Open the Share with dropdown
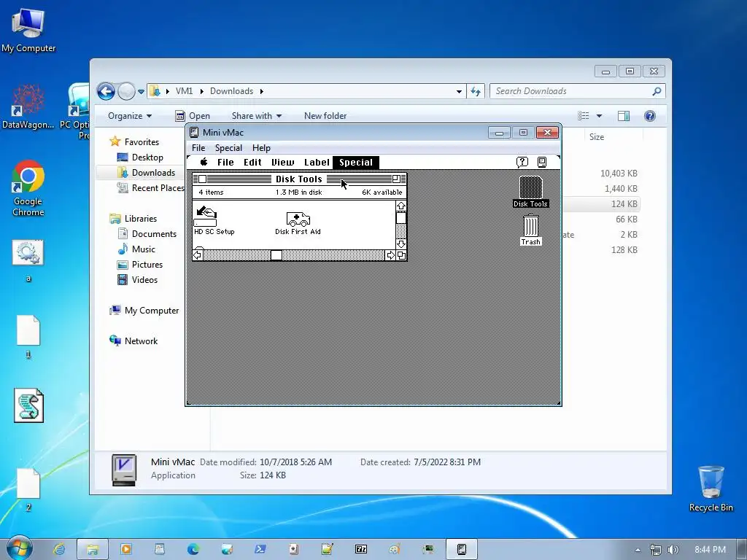Screen dimensions: 747x560 pyautogui.click(x=256, y=116)
